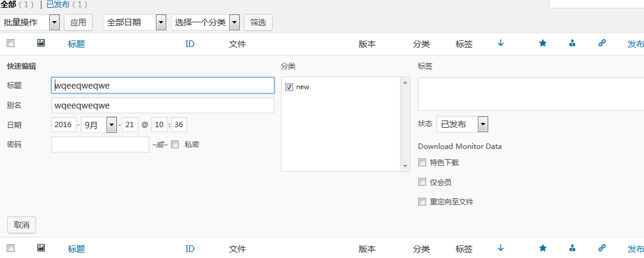The image size is (644, 258).
Task: Enable the 特色下载 checkbox
Action: click(422, 163)
